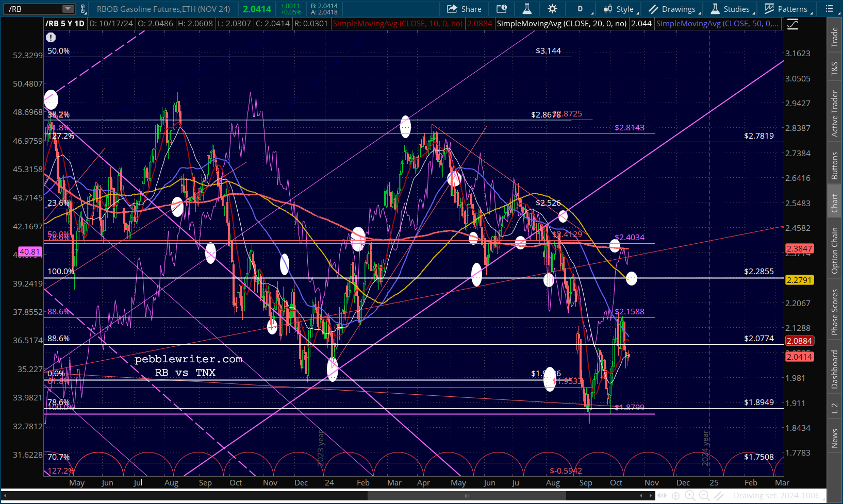Open the Drawings menu

674,9
